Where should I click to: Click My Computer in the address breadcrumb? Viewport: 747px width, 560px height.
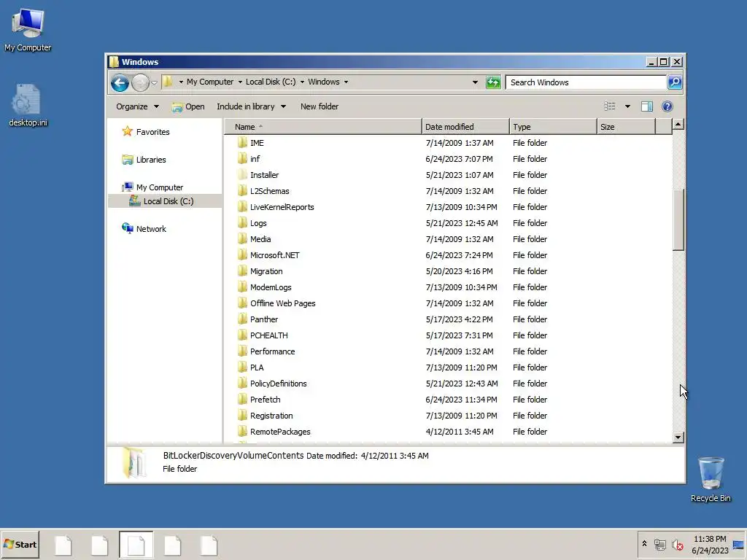pyautogui.click(x=210, y=82)
